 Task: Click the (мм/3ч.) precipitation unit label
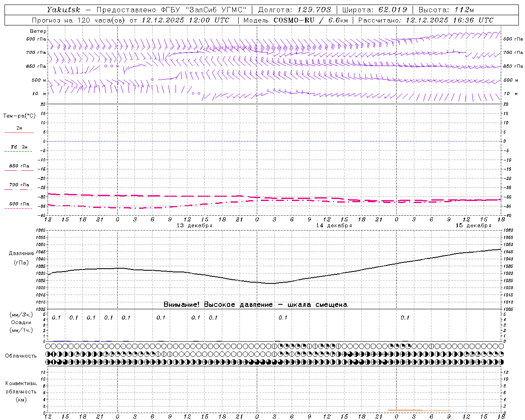click(21, 315)
